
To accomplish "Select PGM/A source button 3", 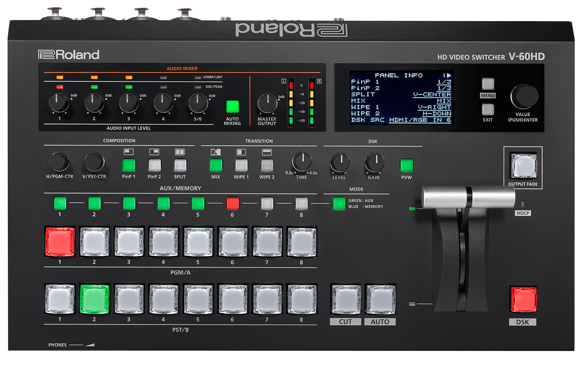I will click(x=129, y=242).
